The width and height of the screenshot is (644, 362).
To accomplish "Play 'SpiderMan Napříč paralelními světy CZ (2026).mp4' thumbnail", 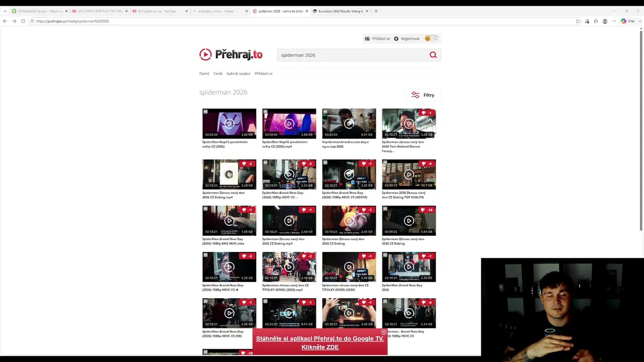I will tap(289, 124).
